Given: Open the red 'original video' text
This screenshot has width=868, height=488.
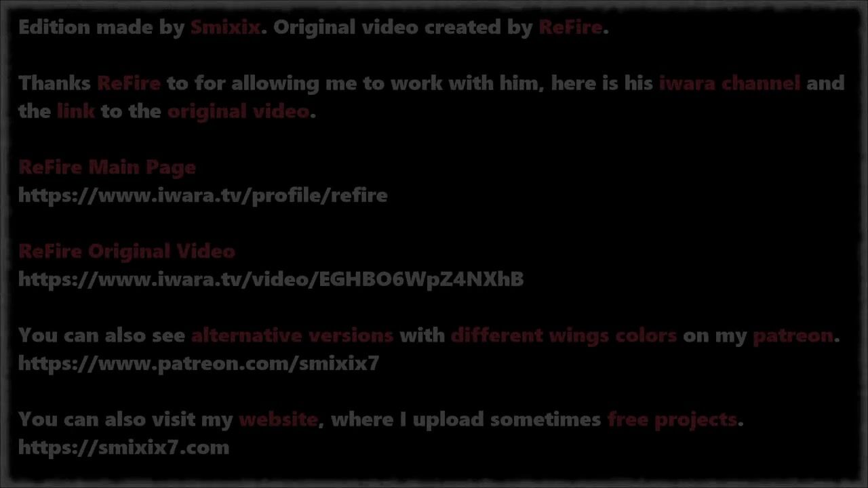Looking at the screenshot, I should point(238,111).
